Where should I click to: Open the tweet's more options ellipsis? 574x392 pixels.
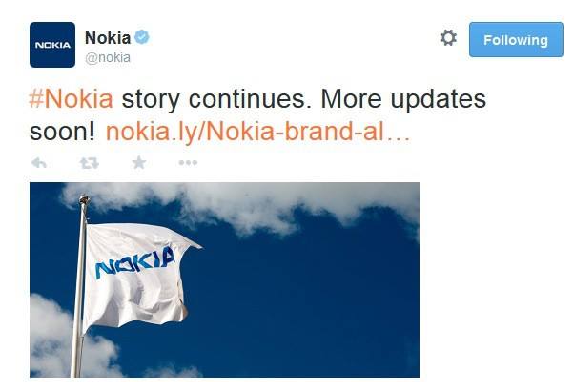pos(189,163)
